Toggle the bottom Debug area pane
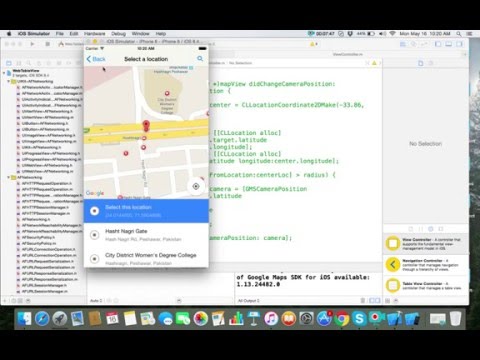This screenshot has width=480, height=360. 449,44
